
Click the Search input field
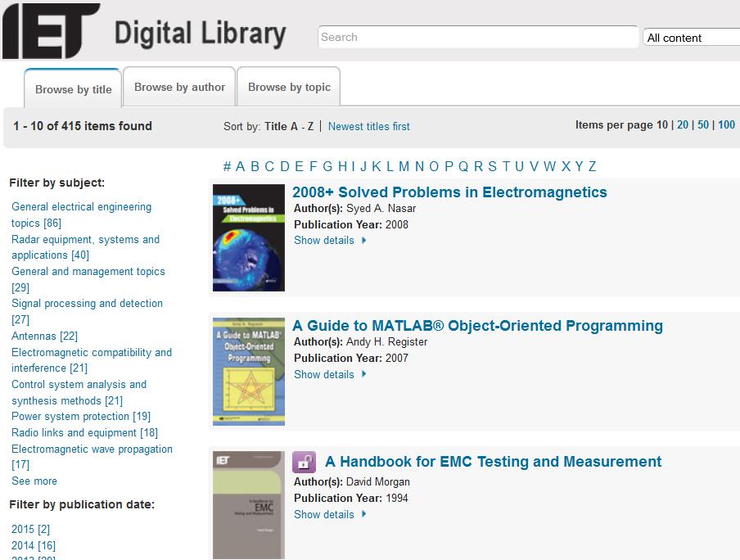(x=478, y=37)
